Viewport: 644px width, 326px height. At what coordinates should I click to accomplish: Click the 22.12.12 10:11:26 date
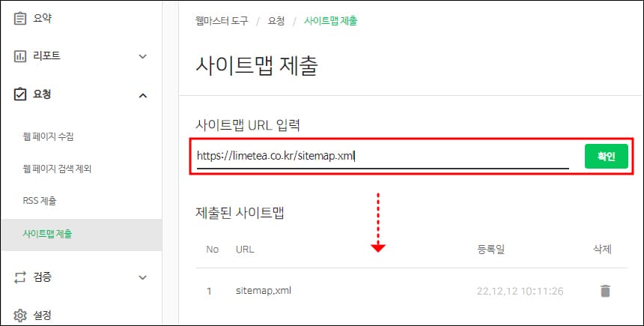tap(520, 291)
